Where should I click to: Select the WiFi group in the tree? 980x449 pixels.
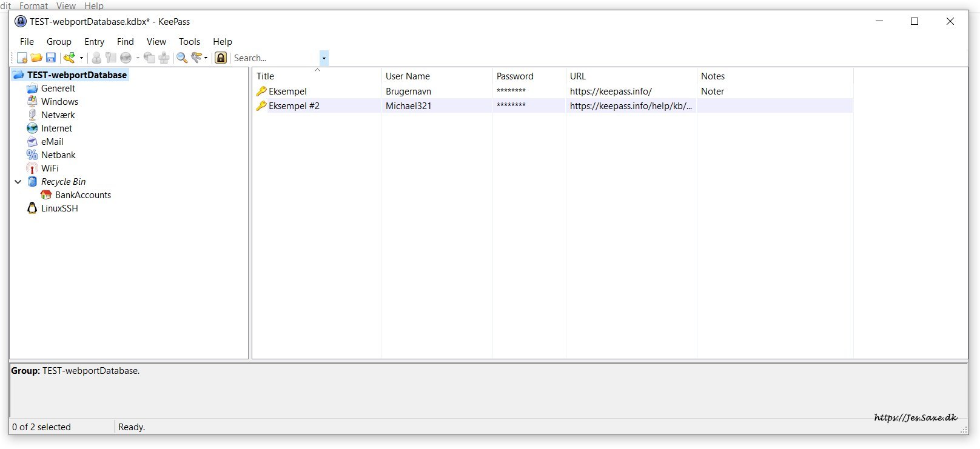click(x=50, y=168)
